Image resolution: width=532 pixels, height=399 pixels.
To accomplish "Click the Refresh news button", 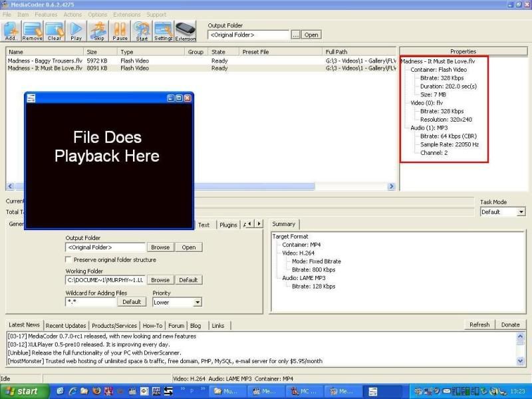I will (479, 325).
